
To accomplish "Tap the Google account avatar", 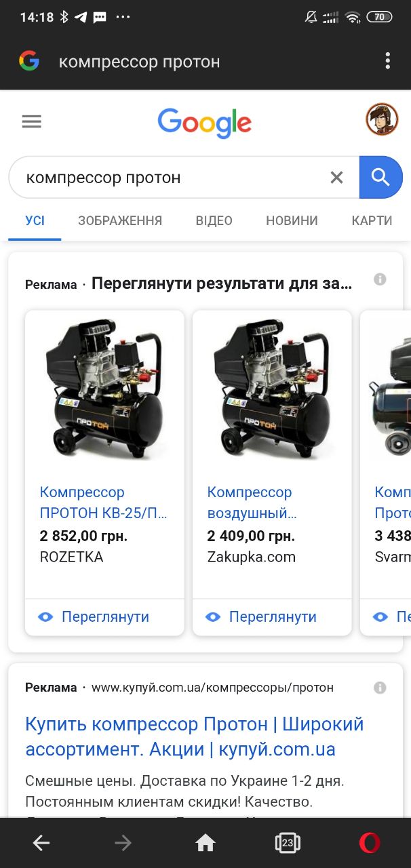I will point(382,119).
